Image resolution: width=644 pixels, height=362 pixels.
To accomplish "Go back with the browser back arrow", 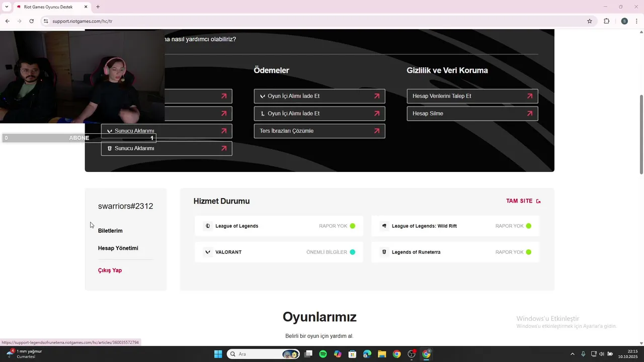I will (x=7, y=21).
